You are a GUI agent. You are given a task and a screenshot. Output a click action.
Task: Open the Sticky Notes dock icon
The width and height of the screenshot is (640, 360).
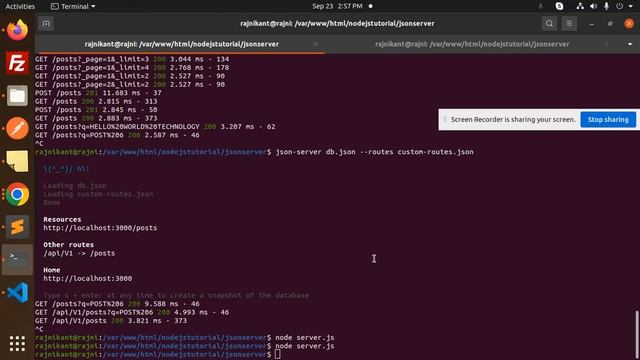17,161
